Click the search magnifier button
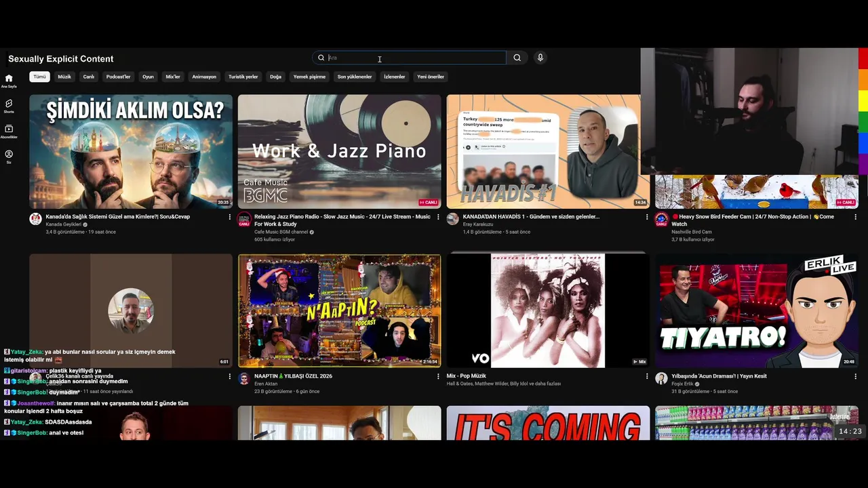This screenshot has height=488, width=868. pos(517,58)
